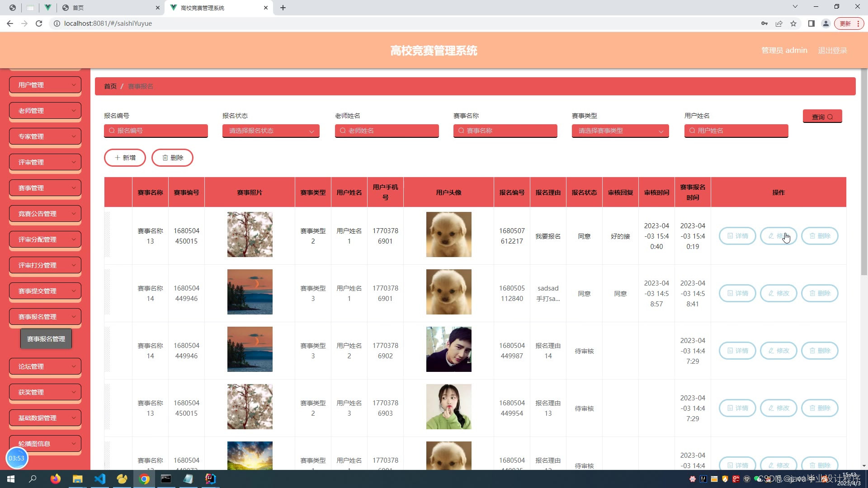868x488 pixels.
Task: Open the 报名状态 status dropdown
Action: (x=270, y=131)
